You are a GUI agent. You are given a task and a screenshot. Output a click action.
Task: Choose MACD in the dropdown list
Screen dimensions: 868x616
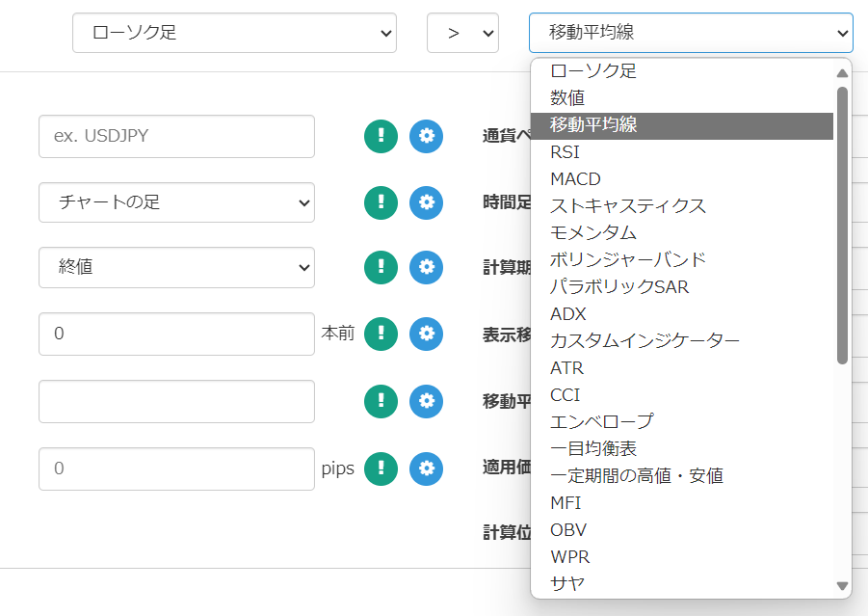coord(575,179)
